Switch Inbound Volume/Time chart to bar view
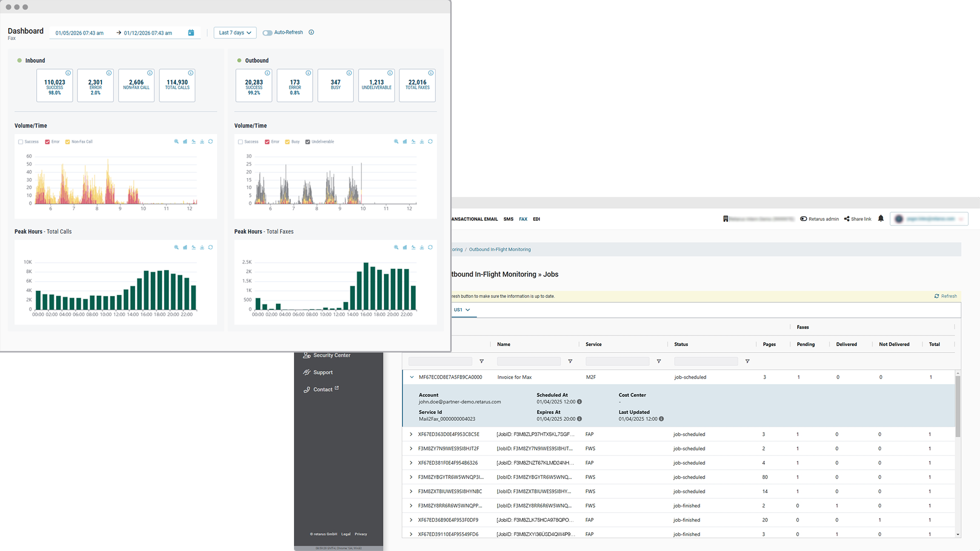Screen dimensions: 980x551 point(185,142)
